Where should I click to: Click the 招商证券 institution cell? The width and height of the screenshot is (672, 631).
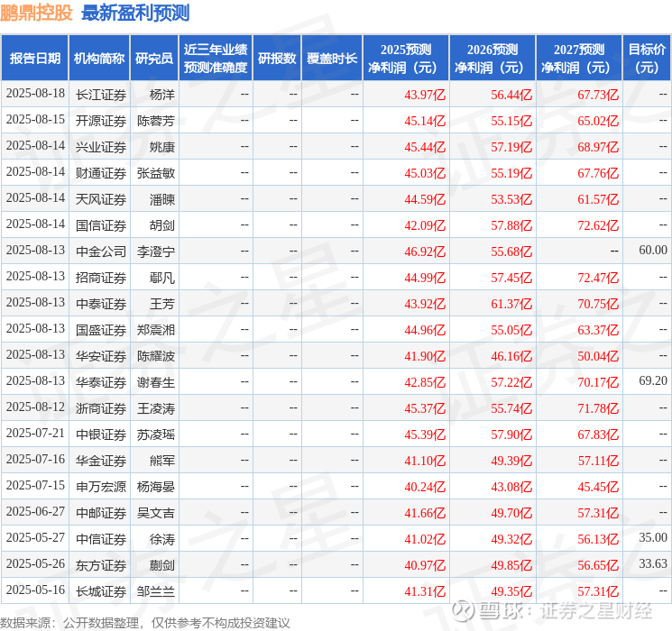click(101, 278)
